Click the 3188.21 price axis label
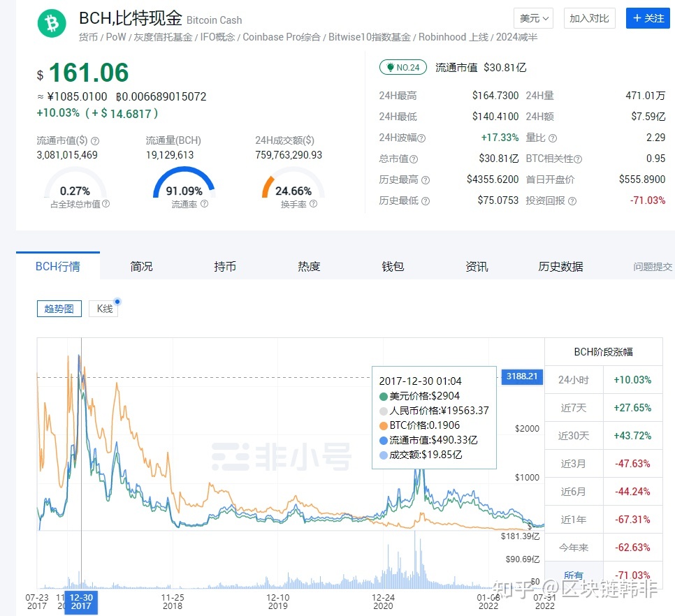 tap(522, 376)
